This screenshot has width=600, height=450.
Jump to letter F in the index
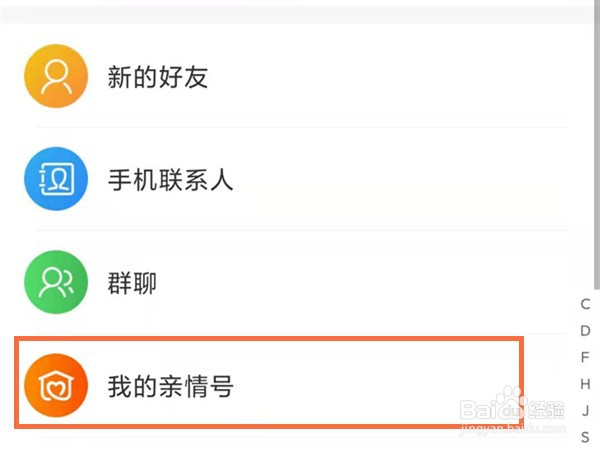tap(586, 357)
